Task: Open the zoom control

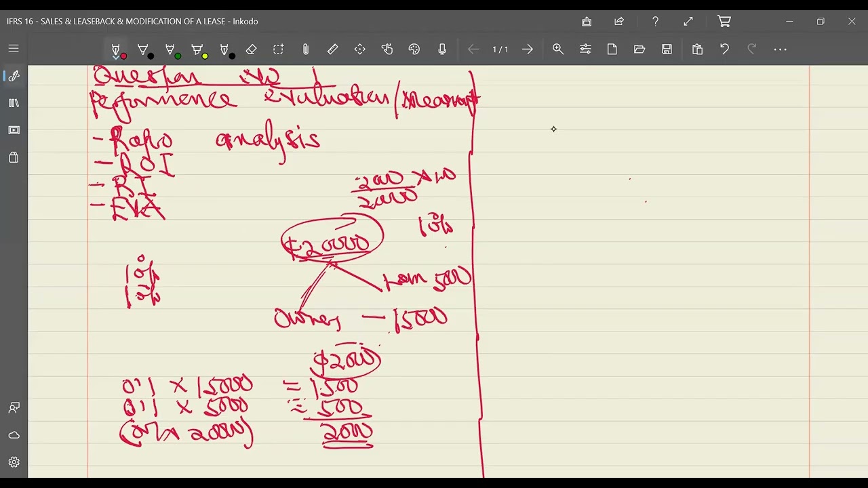Action: pos(558,49)
